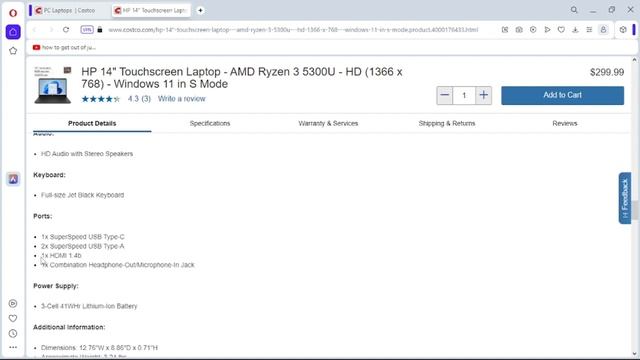Click the Dimensions line text
The image size is (640, 360).
99,348
